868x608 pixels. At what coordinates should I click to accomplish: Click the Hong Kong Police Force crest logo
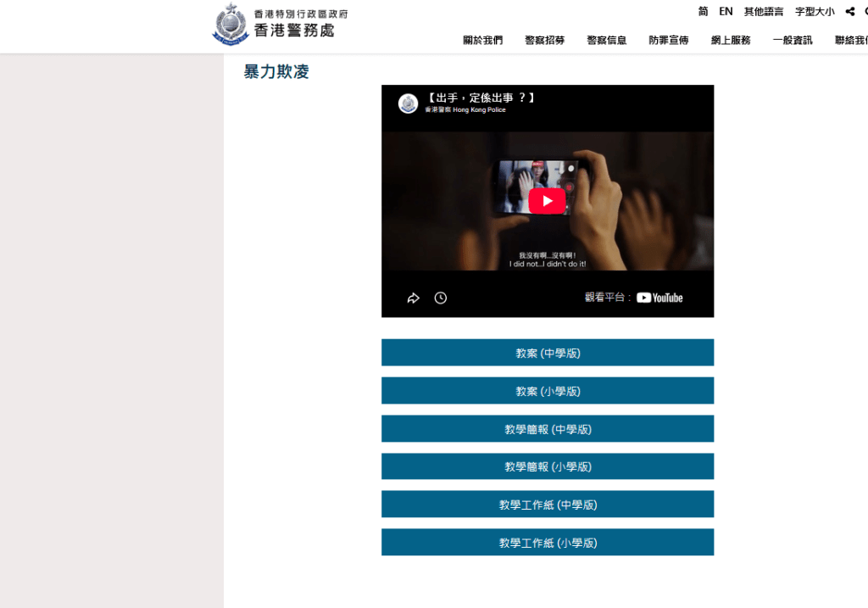231,24
